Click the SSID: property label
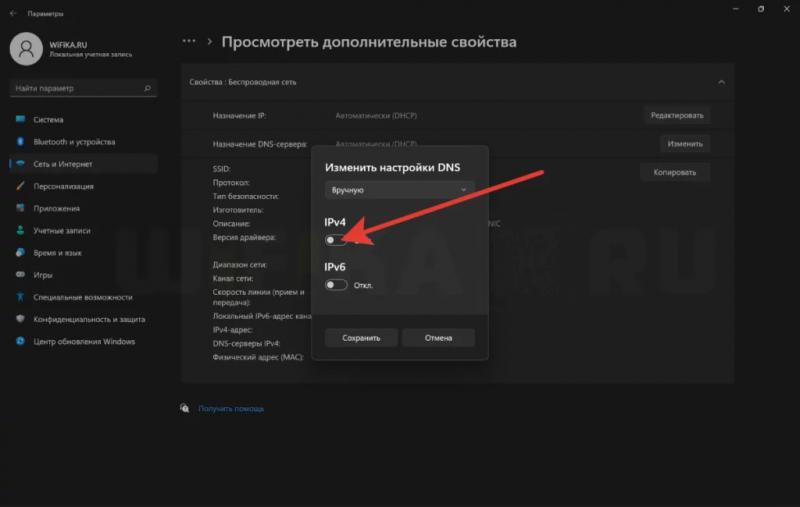 tap(221, 169)
